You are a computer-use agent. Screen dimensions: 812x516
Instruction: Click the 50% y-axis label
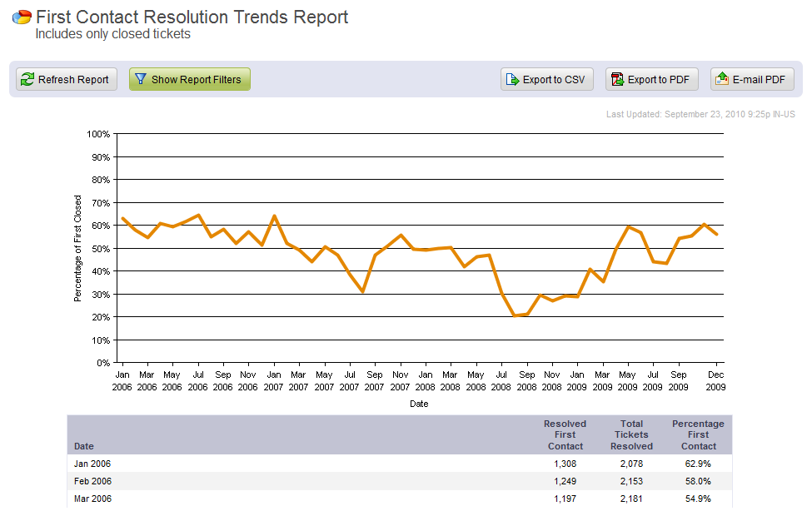tap(101, 248)
